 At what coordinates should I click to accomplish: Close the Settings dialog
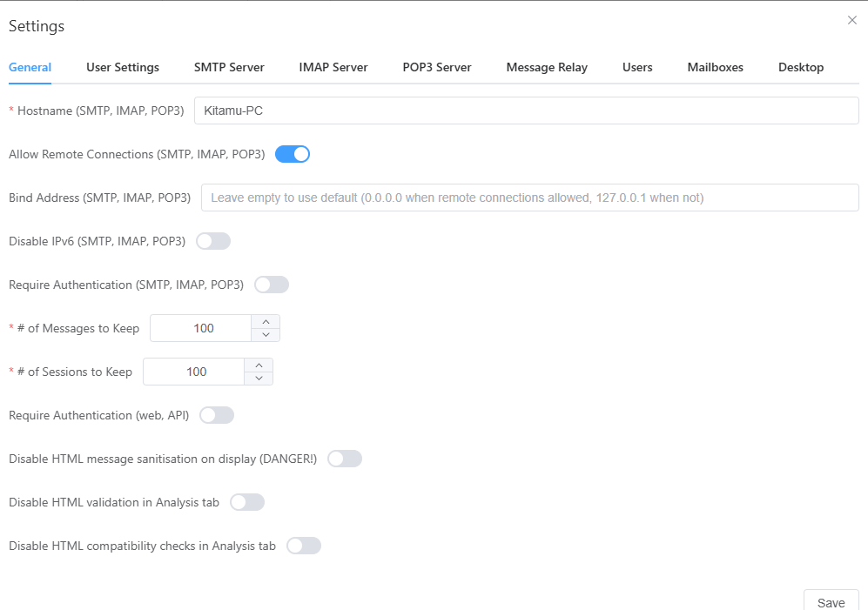click(852, 21)
